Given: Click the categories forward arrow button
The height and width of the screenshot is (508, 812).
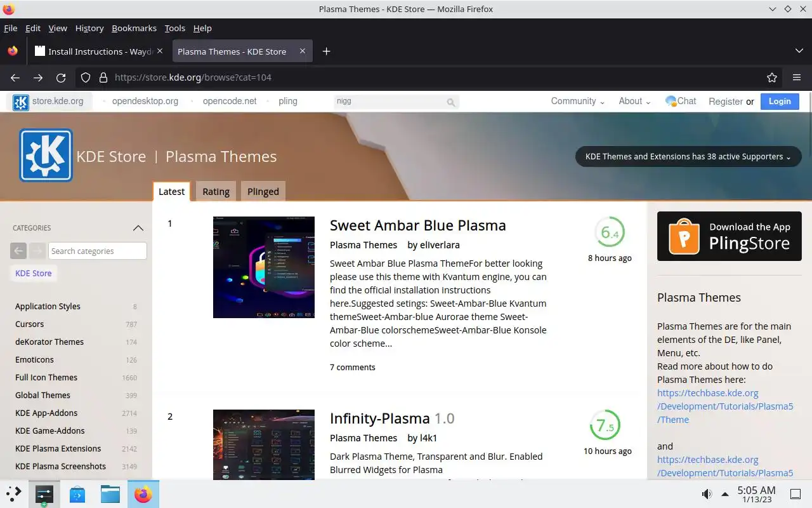Looking at the screenshot, I should [37, 251].
